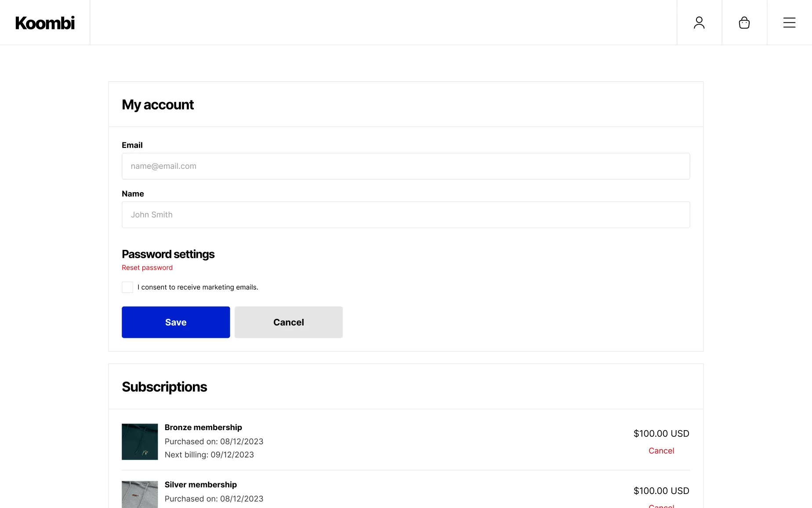Click the Silver membership title
The image size is (812, 508).
point(200,484)
